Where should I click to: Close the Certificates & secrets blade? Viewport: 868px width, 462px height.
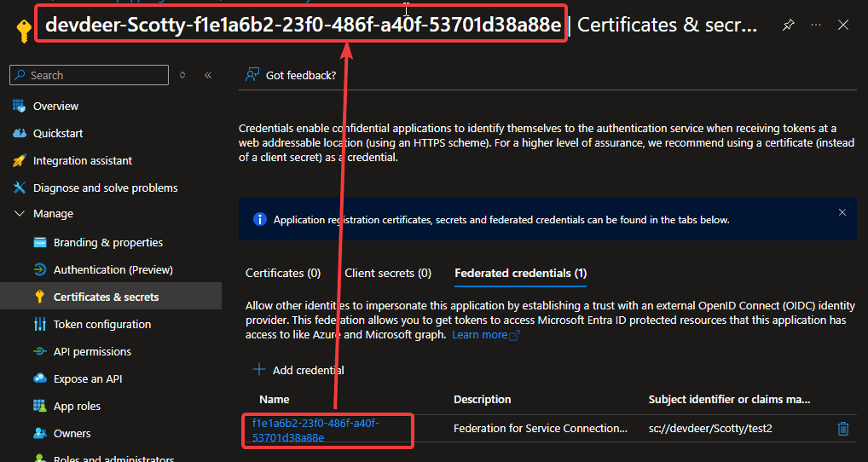click(x=843, y=25)
